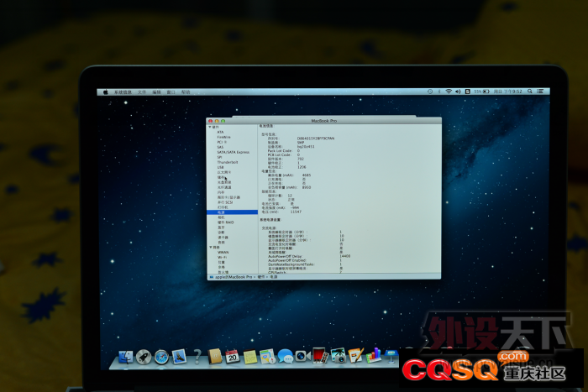Open 编辑 menu in menu bar
Screen dimensions: 588x392
[156, 91]
